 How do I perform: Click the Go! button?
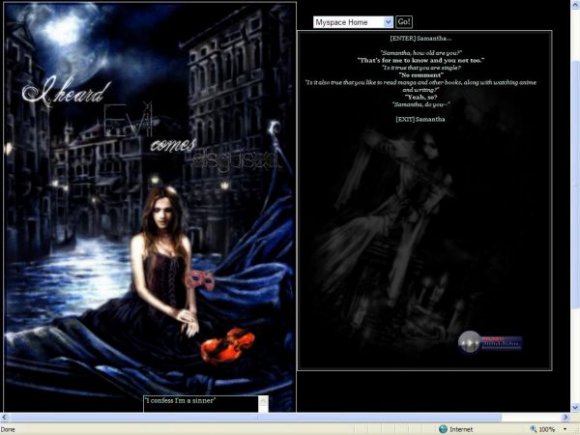(x=404, y=22)
